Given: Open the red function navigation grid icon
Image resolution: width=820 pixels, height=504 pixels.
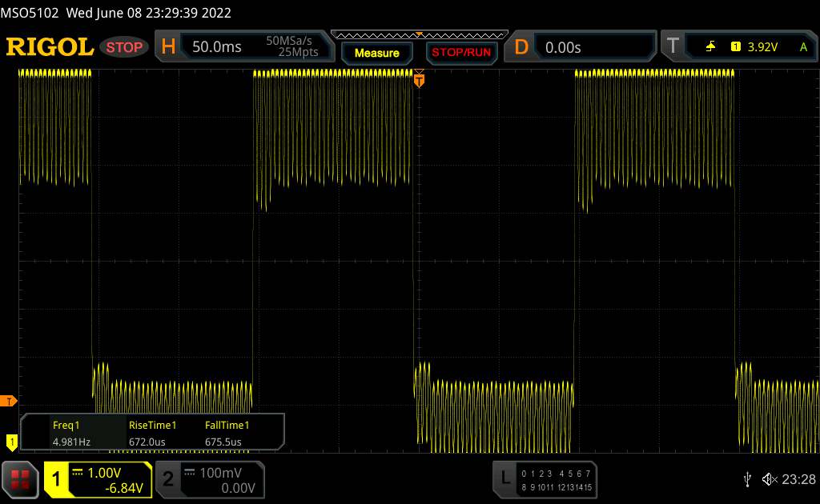Looking at the screenshot, I should click(x=20, y=479).
